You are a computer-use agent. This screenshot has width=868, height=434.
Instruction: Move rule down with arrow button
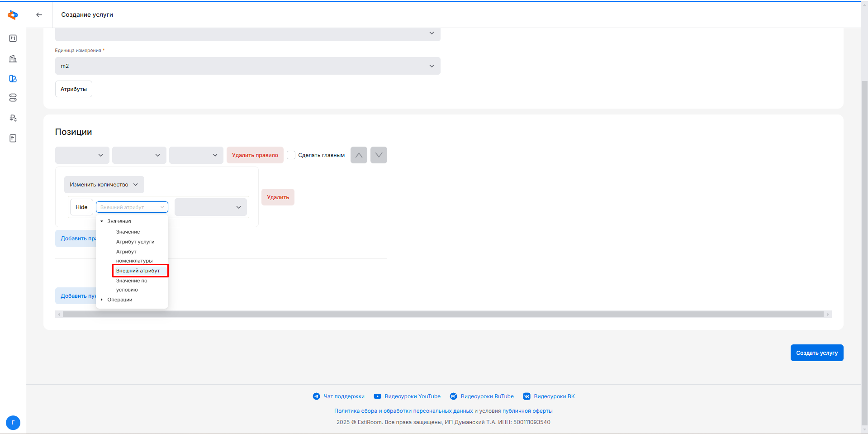tap(379, 155)
